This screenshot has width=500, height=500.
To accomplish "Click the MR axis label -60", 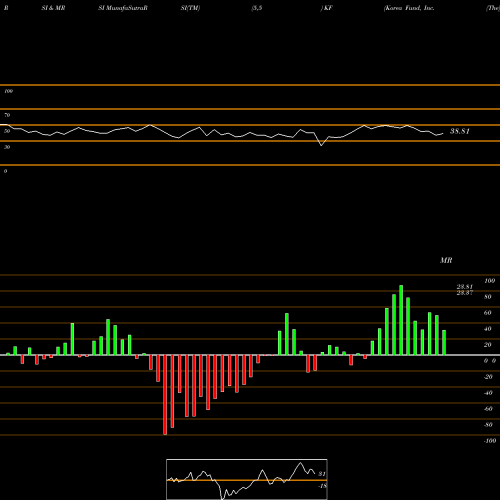I will point(488,409).
